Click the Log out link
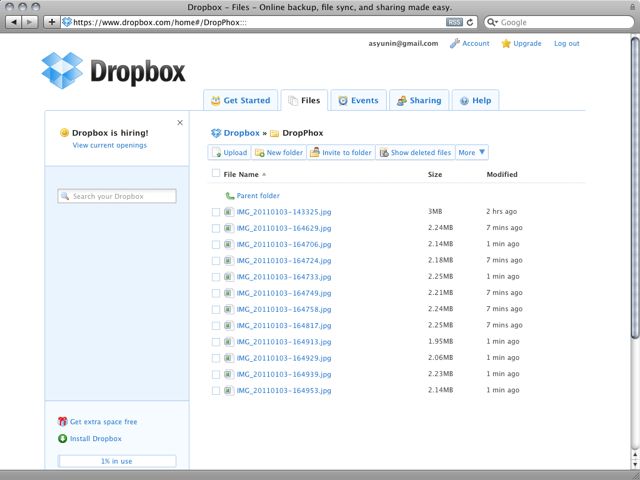 click(x=567, y=43)
